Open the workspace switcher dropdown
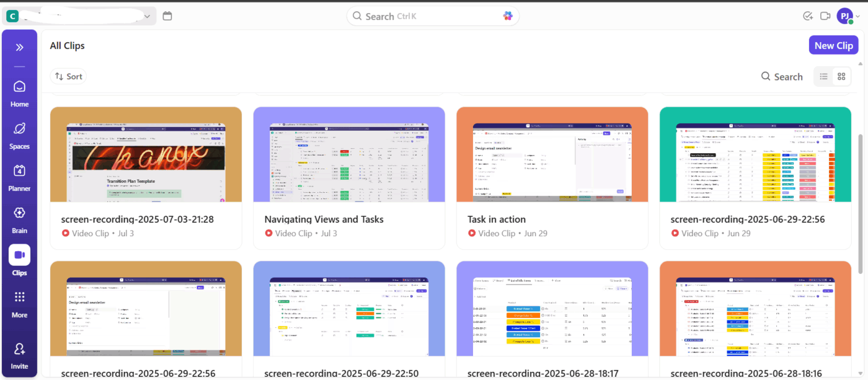Viewport: 868px width, 380px height. (x=146, y=15)
